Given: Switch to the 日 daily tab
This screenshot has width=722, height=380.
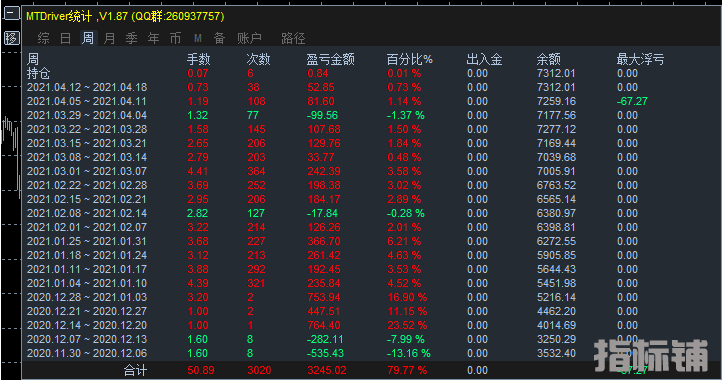Looking at the screenshot, I should click(65, 38).
